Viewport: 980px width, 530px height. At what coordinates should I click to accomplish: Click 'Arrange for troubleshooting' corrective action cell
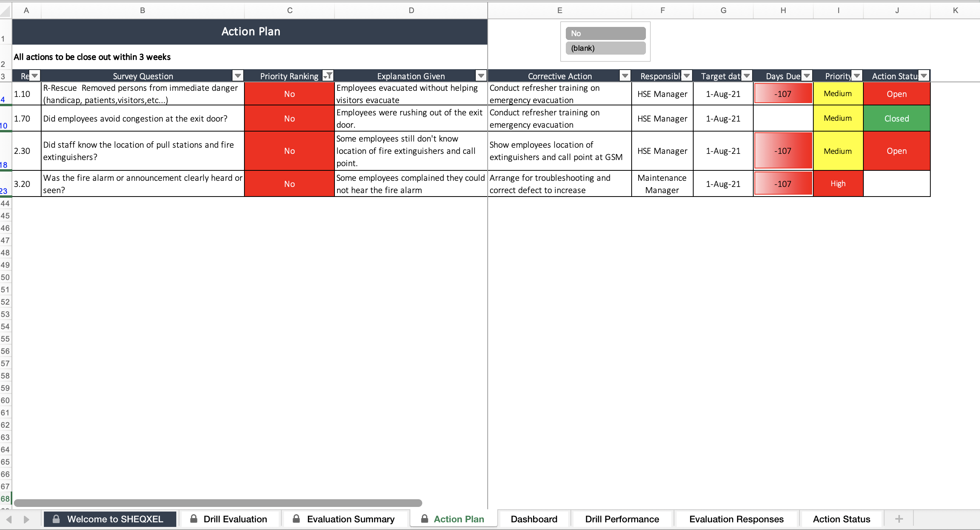560,184
